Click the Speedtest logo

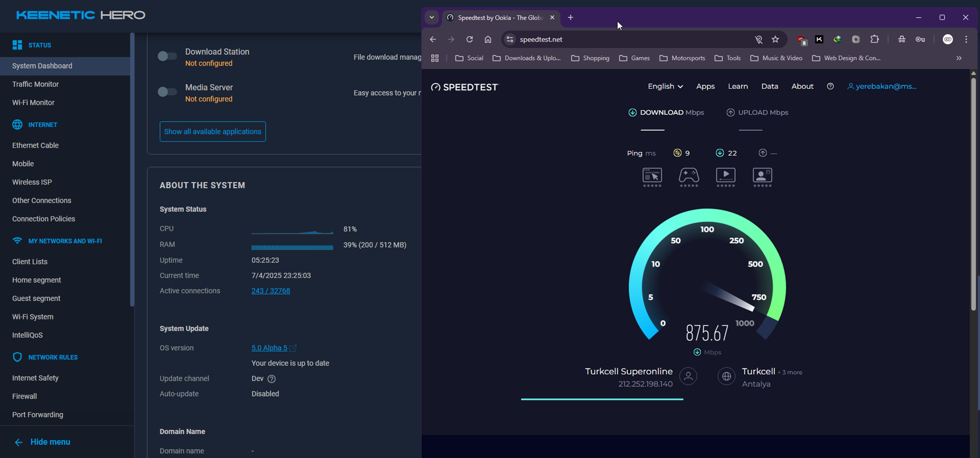pos(464,87)
